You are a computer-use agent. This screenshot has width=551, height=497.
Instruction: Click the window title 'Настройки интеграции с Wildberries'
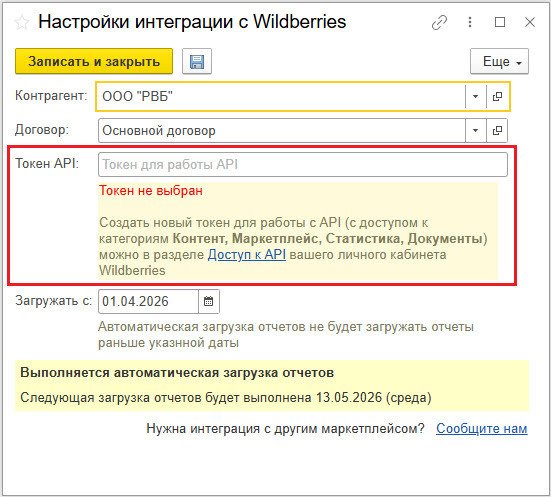(x=192, y=22)
